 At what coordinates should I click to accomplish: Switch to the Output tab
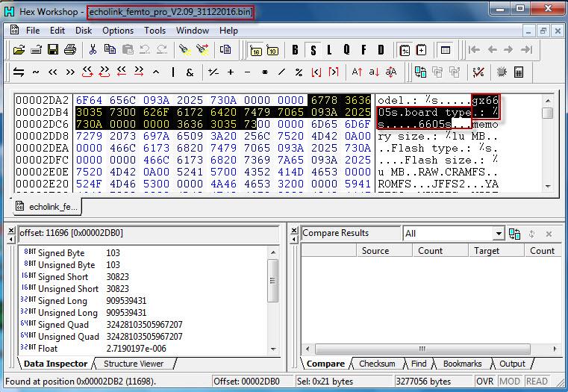tap(512, 364)
